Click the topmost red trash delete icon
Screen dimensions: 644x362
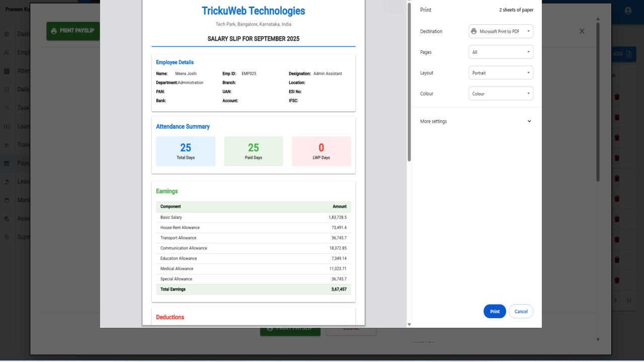[x=617, y=97]
